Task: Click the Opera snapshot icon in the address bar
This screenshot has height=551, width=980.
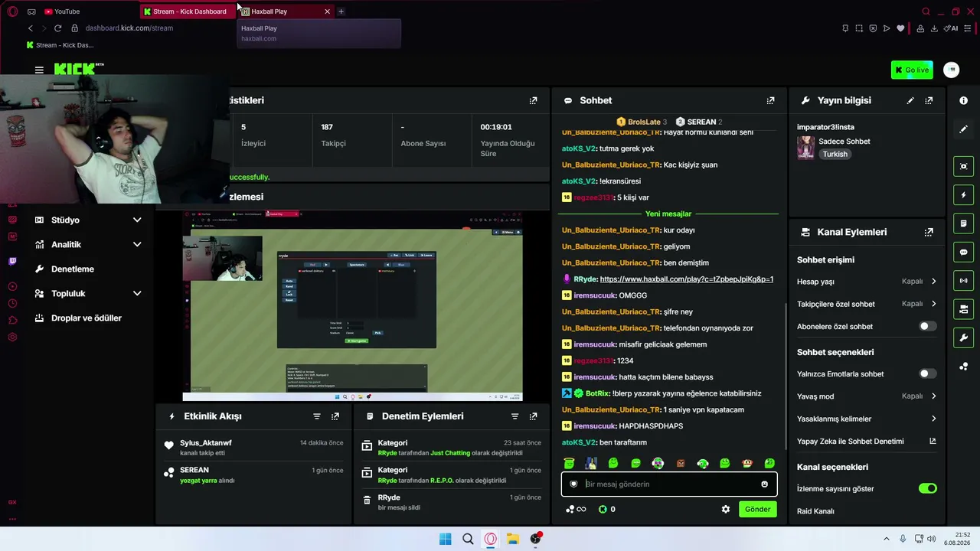Action: (x=859, y=28)
